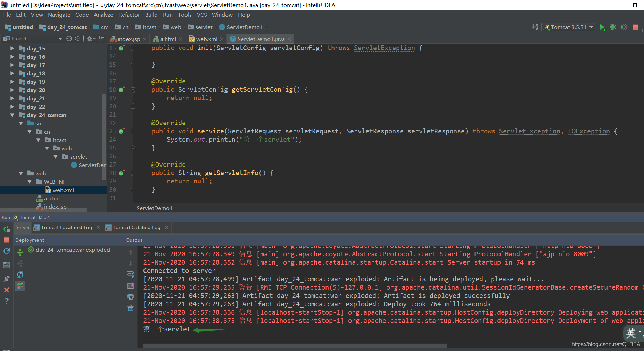Collapse the day_24_tomcat module
Image resolution: width=644 pixels, height=351 pixels.
point(13,115)
